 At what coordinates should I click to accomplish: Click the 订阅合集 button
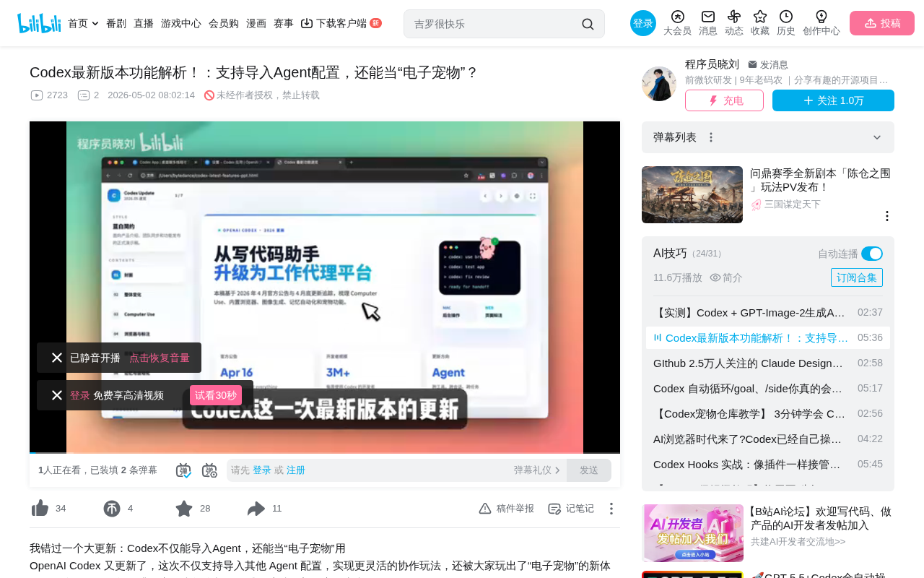point(857,277)
